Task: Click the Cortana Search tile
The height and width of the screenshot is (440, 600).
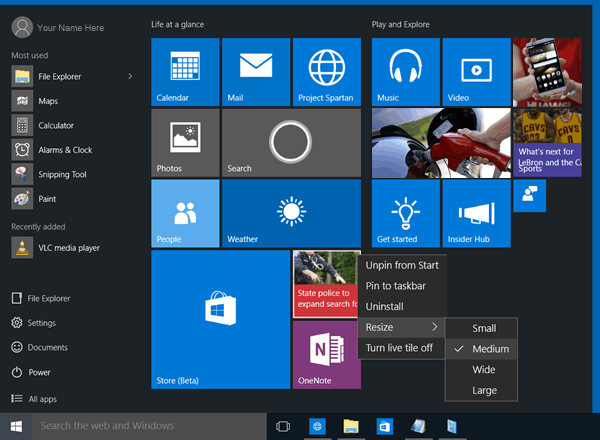Action: click(x=291, y=143)
